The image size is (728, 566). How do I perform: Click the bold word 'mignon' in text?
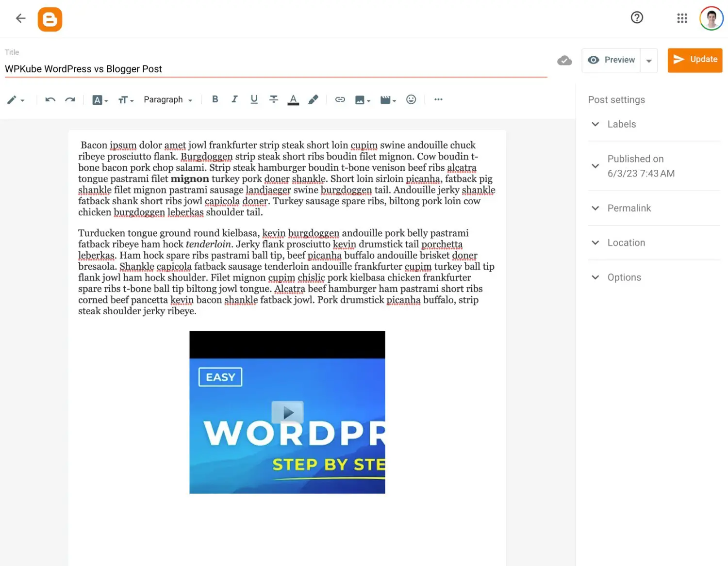[x=190, y=179]
